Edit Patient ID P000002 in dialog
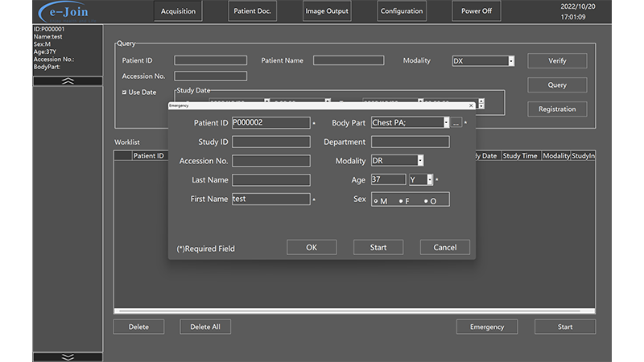 pyautogui.click(x=271, y=123)
